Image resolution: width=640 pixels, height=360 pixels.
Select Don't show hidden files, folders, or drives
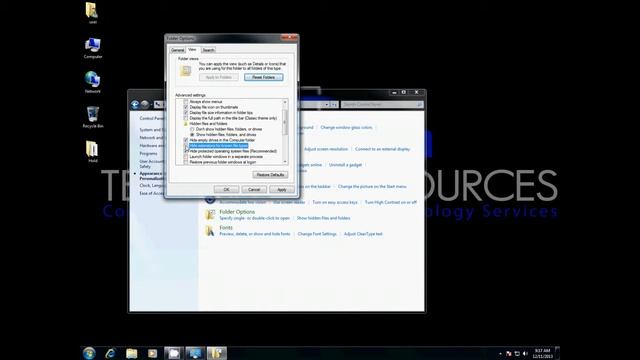(192, 129)
